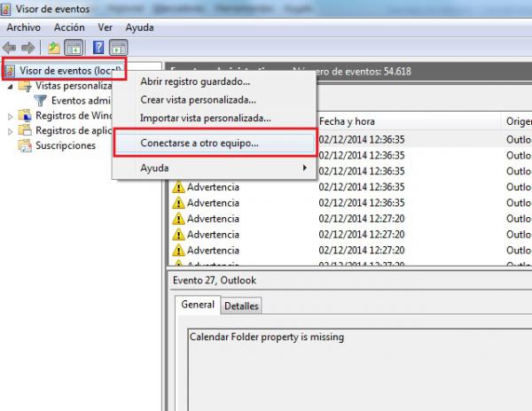Viewport: 532px width, 411px height.
Task: Click the Suscripciones icon
Action: 25,145
